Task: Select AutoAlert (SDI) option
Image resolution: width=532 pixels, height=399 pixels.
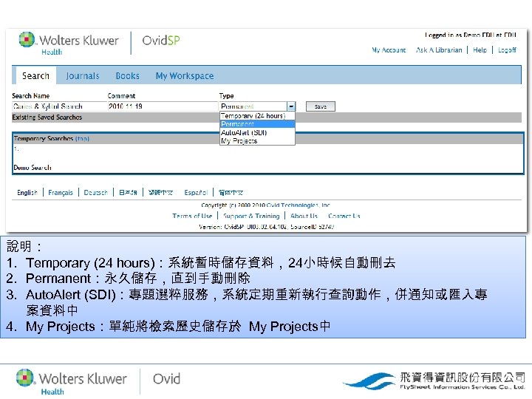Action: pos(258,132)
